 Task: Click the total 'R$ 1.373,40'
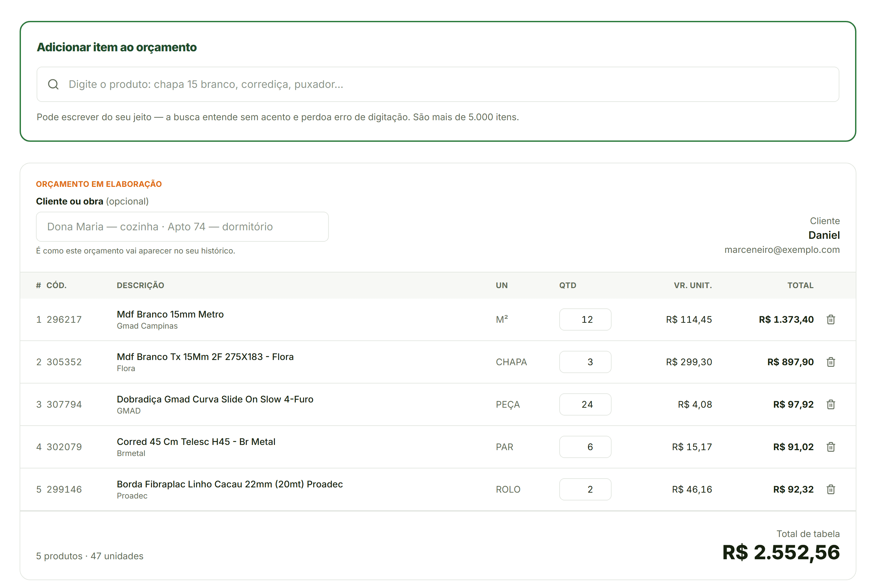pos(786,319)
